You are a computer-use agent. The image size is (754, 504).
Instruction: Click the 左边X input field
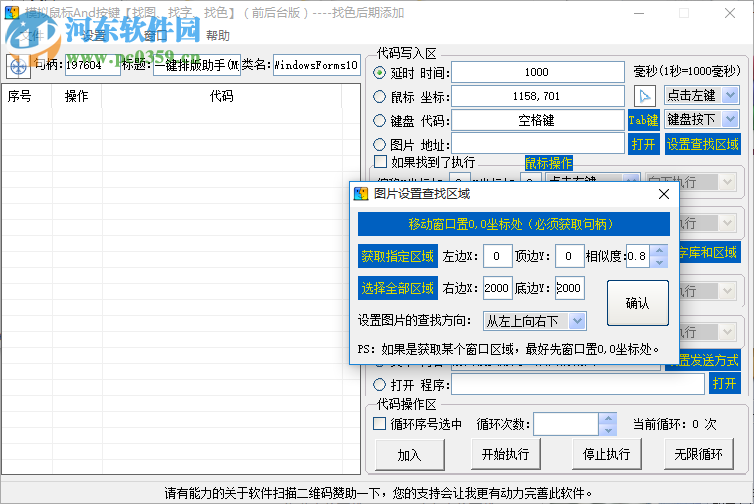[x=498, y=256]
